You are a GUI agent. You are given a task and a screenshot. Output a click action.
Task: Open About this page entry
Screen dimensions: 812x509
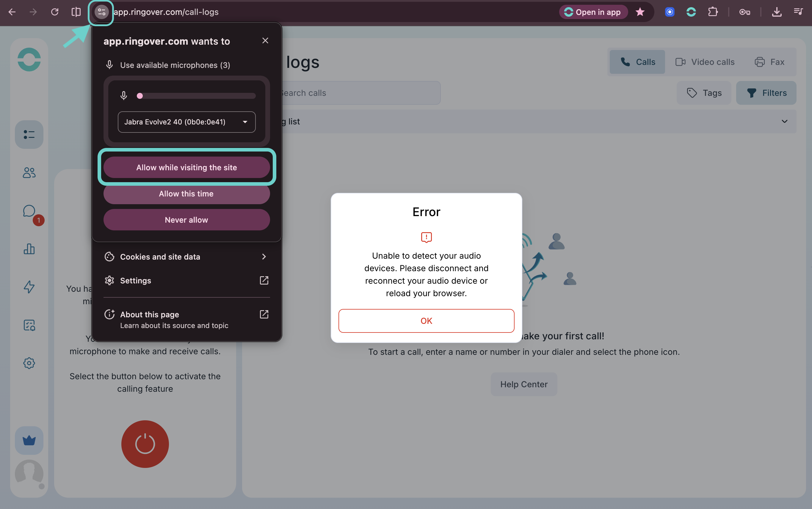click(x=187, y=319)
